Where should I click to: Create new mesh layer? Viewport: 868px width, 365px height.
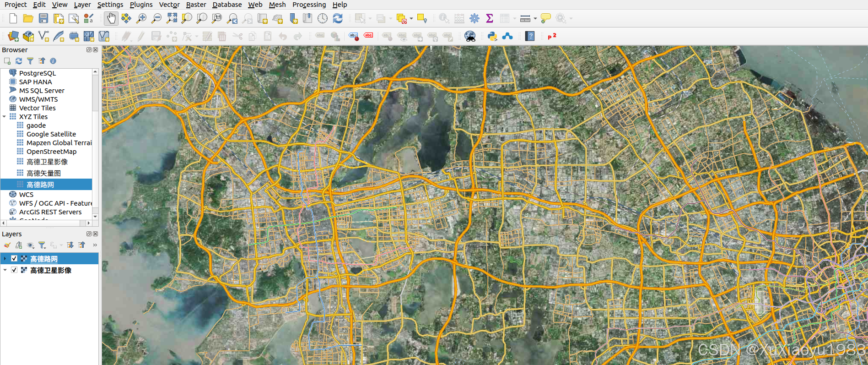tap(89, 36)
